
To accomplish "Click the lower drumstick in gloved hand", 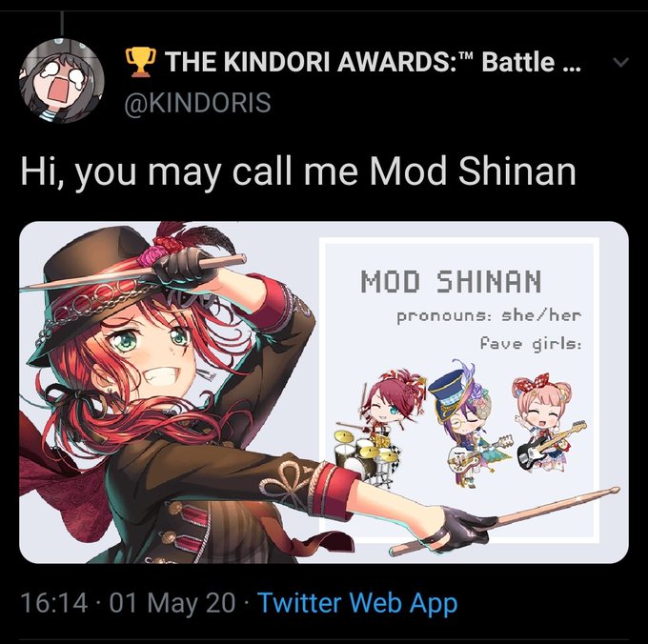I will (x=505, y=520).
